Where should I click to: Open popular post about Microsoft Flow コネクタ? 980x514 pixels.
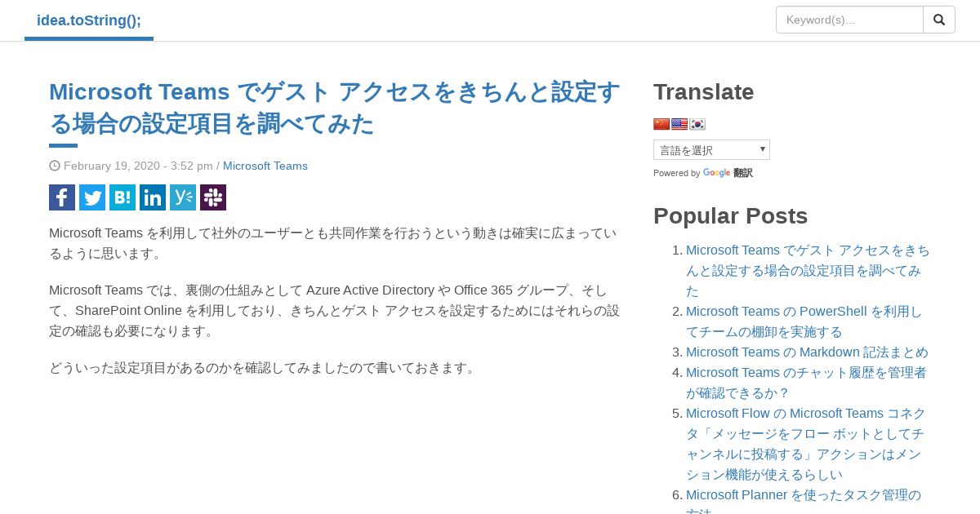[x=805, y=444]
